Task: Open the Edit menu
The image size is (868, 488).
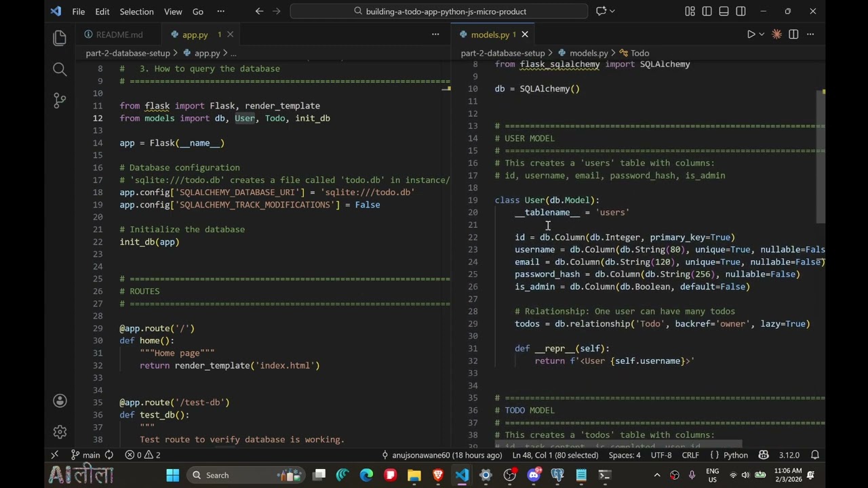Action: pos(102,12)
